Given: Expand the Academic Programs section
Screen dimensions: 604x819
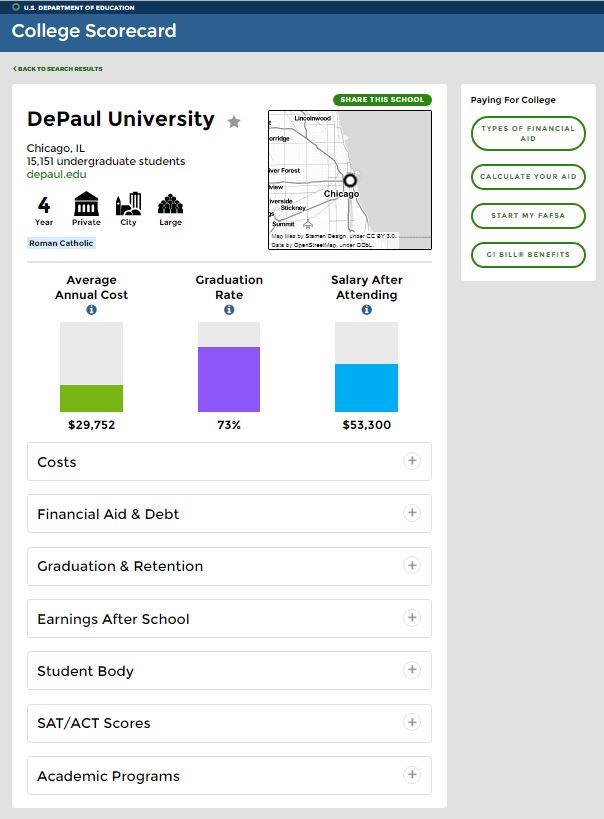Looking at the screenshot, I should coord(229,776).
